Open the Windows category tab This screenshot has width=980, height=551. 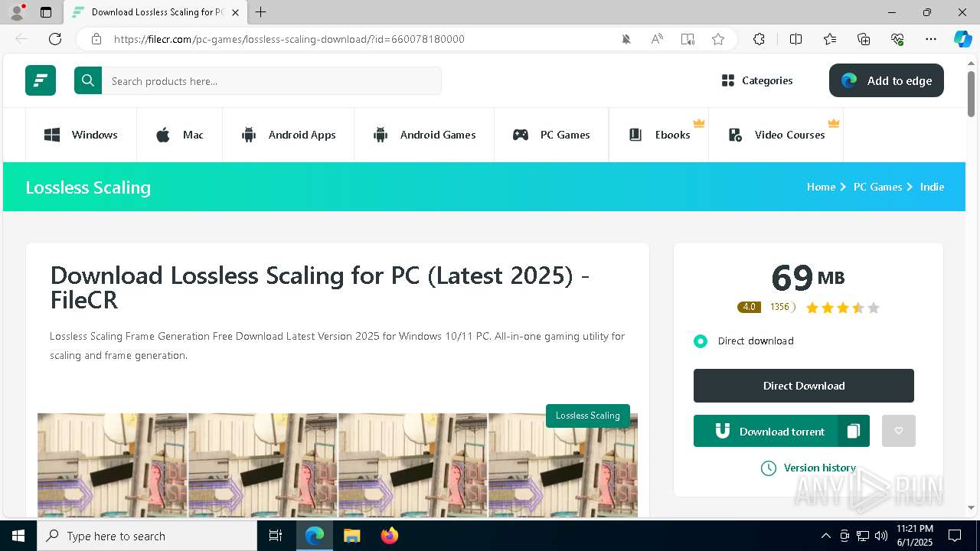[81, 135]
